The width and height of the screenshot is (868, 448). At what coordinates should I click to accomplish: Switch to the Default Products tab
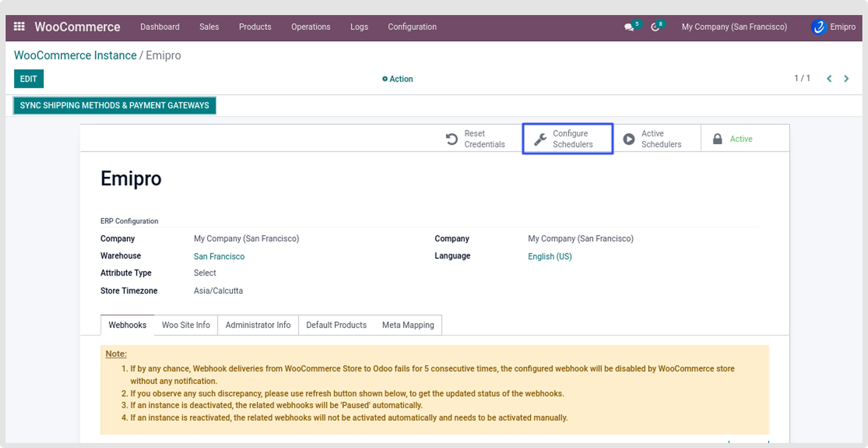[x=336, y=325]
